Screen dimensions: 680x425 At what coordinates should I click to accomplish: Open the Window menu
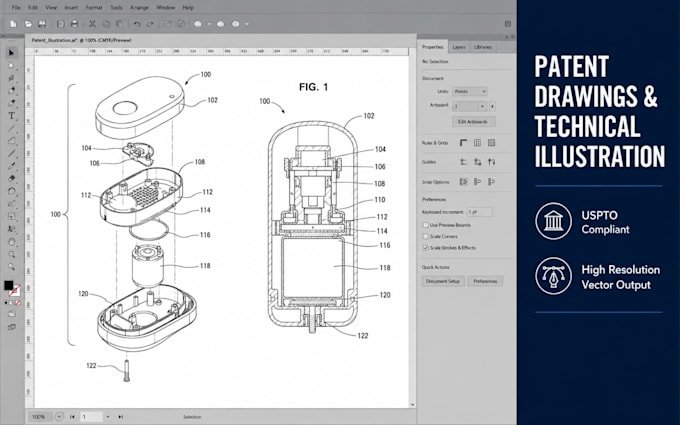(x=166, y=8)
